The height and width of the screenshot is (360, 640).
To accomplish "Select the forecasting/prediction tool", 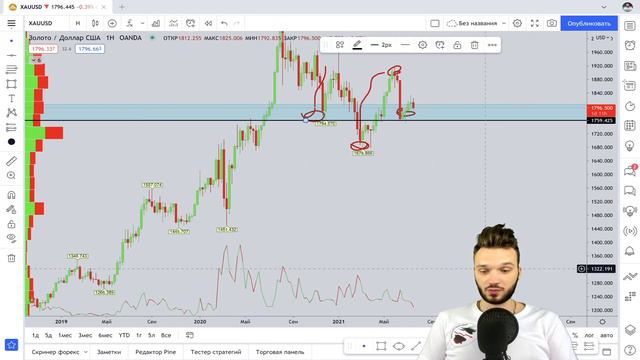I will coord(11,127).
